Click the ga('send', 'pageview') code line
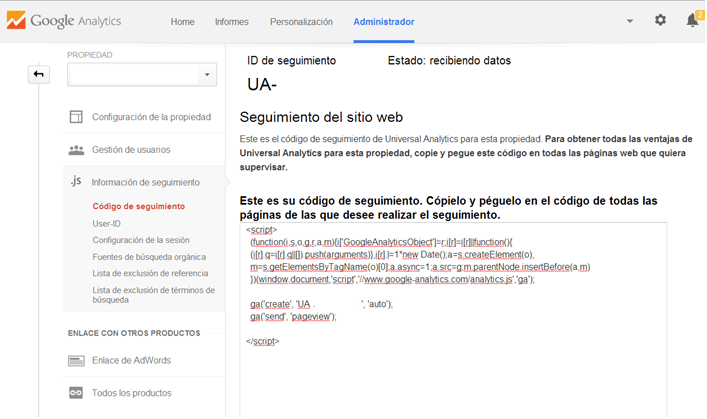This screenshot has height=419, width=707. pyautogui.click(x=293, y=317)
